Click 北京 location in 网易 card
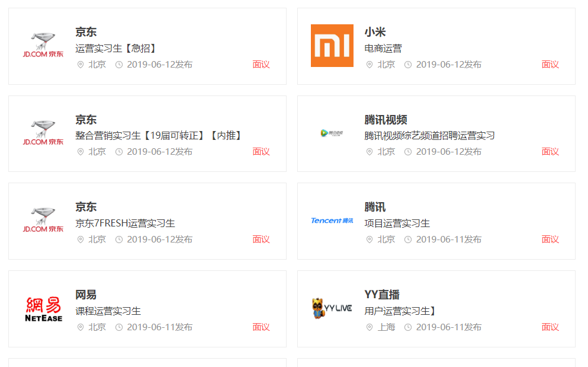Viewport: 588px width, 367px height. click(x=97, y=327)
